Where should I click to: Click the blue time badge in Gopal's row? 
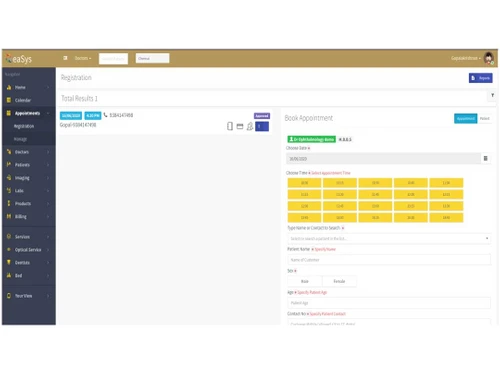click(93, 115)
